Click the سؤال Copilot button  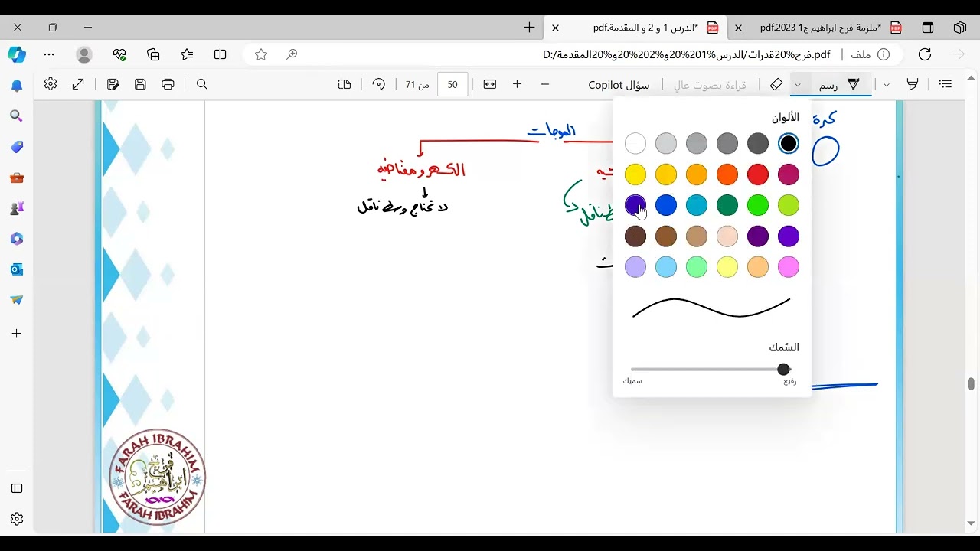(619, 85)
